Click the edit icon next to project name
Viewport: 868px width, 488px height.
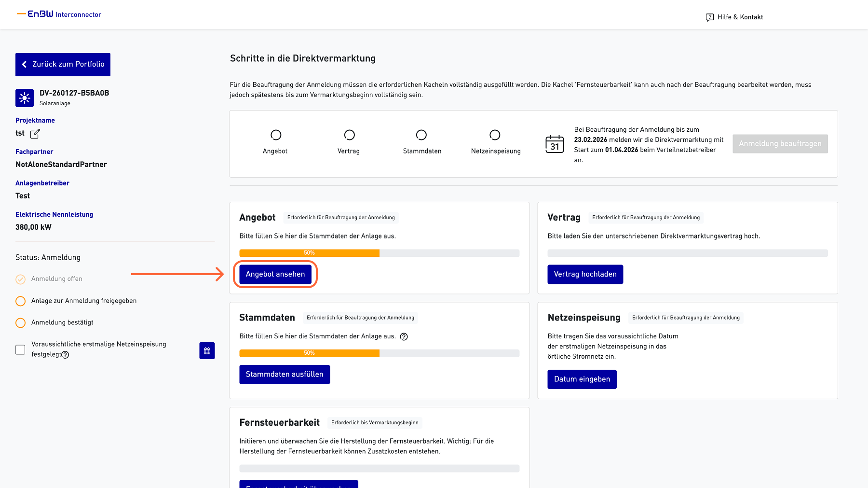tap(35, 134)
